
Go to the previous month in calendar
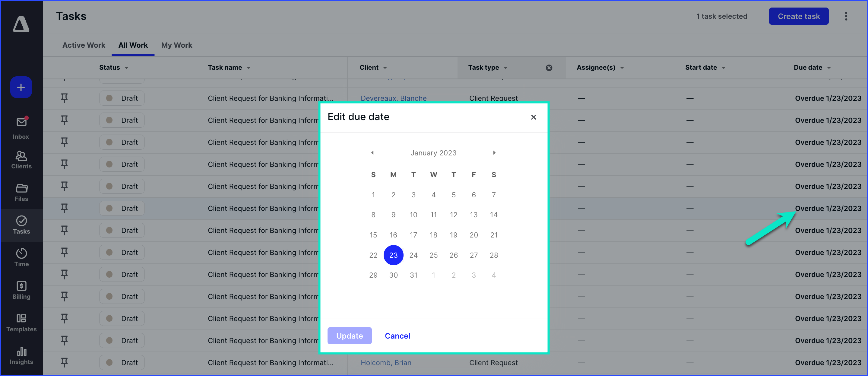(372, 153)
